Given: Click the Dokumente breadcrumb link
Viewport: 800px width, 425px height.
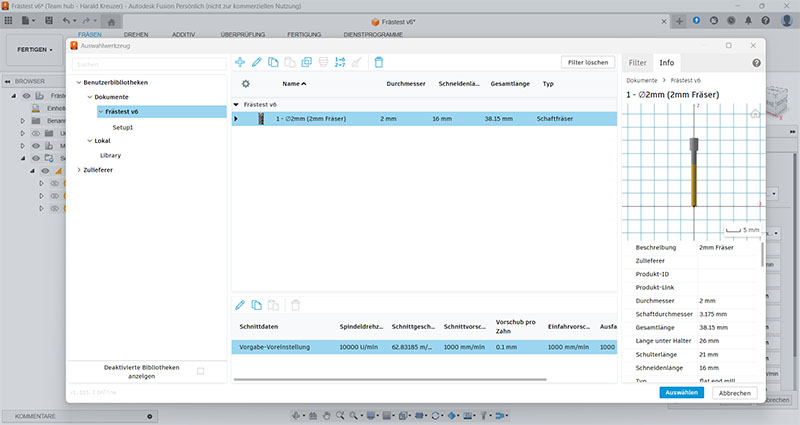Looking at the screenshot, I should click(642, 81).
